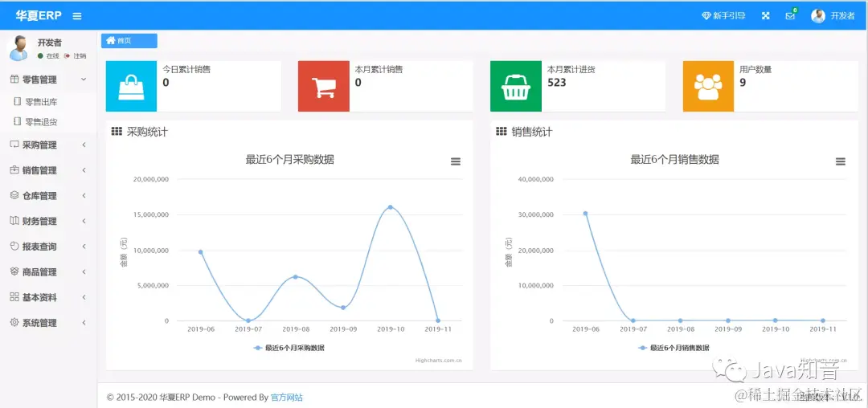Click the 系统管理 gear icon
Screen dimensions: 868x408
[x=15, y=322]
